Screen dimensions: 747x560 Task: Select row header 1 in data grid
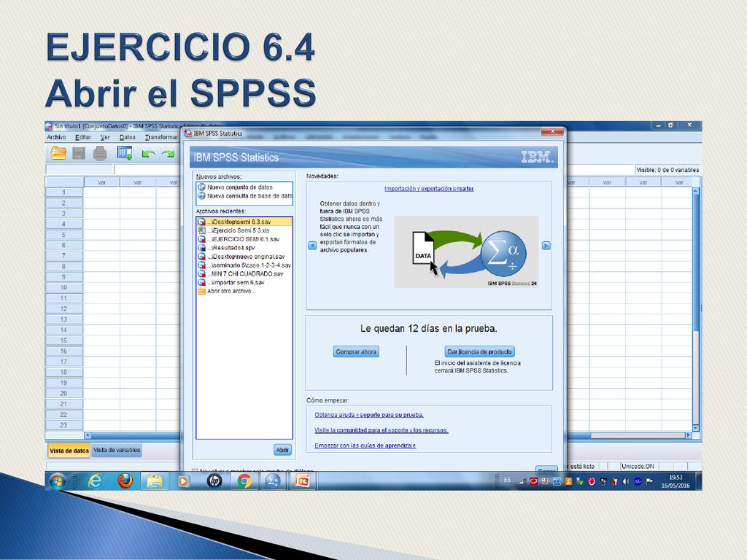point(64,192)
